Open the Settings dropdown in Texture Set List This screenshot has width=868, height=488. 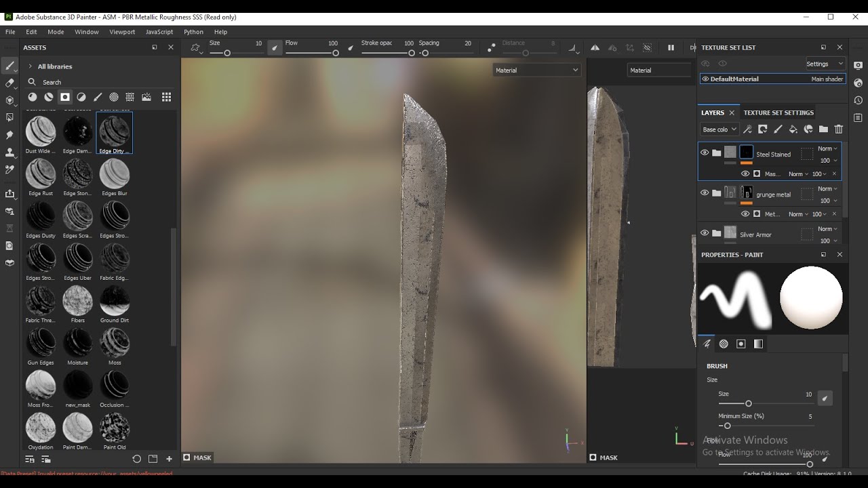pyautogui.click(x=825, y=64)
